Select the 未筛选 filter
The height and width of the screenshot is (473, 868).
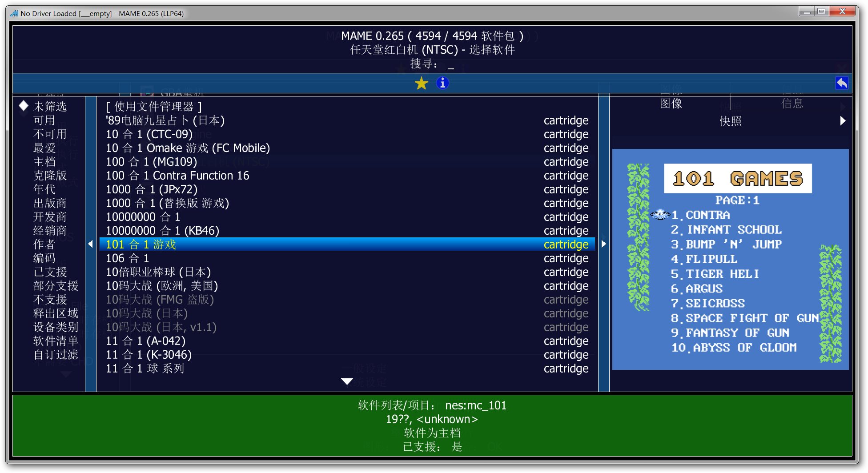click(50, 107)
